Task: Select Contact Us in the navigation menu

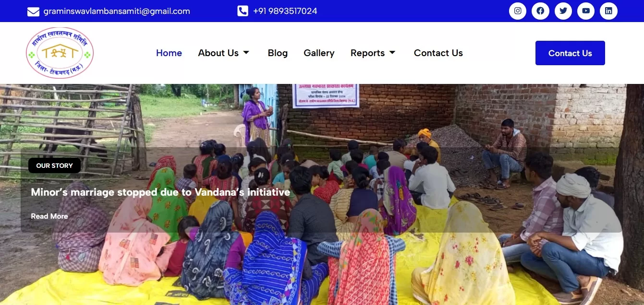Action: coord(438,53)
